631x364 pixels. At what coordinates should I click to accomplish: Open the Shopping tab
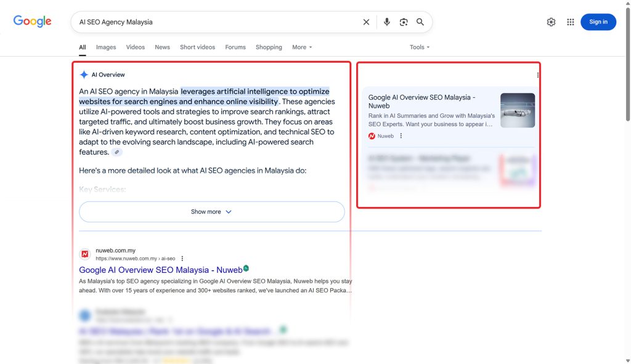(269, 47)
